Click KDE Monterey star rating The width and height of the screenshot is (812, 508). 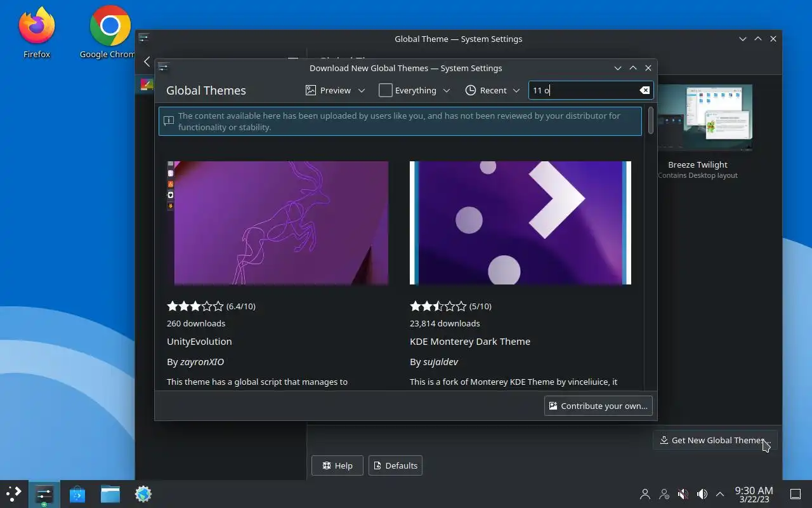click(438, 306)
